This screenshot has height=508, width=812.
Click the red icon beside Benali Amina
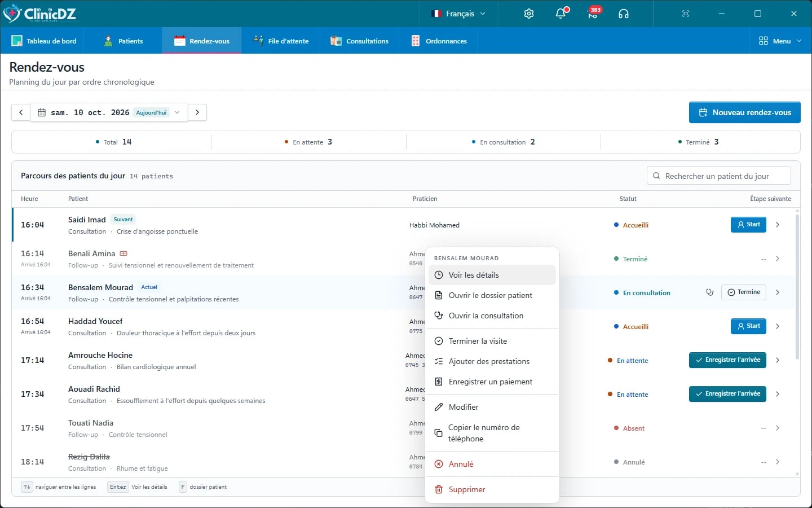(x=123, y=253)
